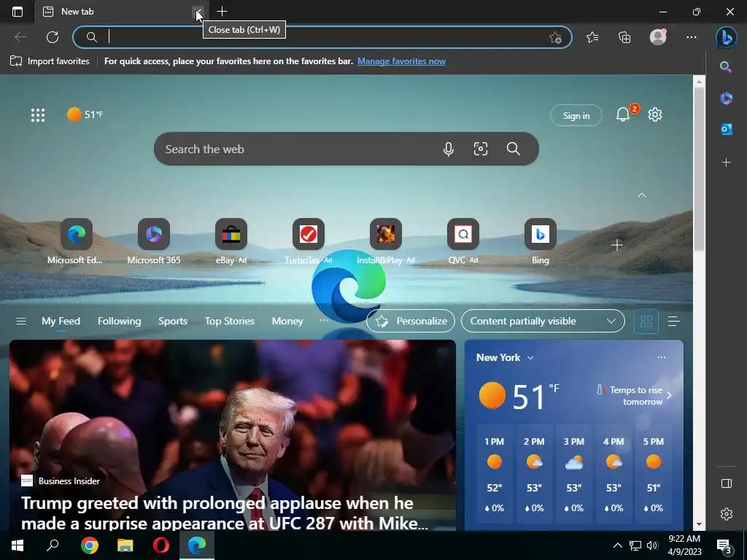Open the 51°F weather badge
747x560 pixels.
(85, 114)
